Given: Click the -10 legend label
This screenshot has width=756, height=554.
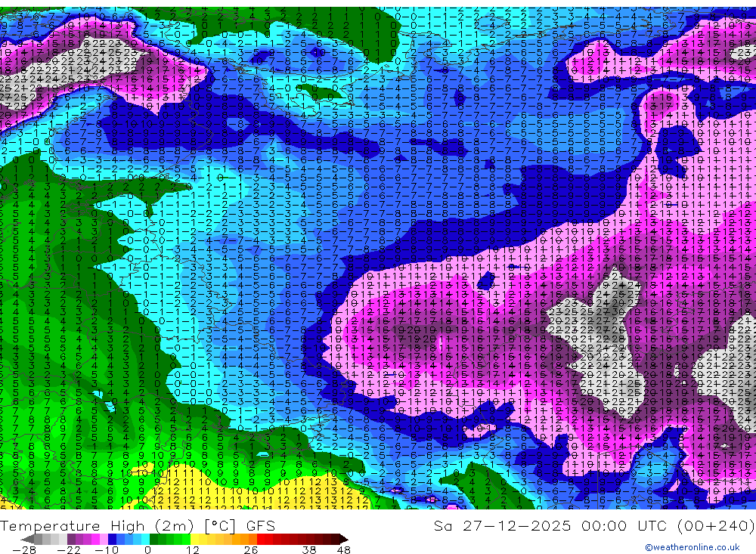Looking at the screenshot, I should 107,549.
